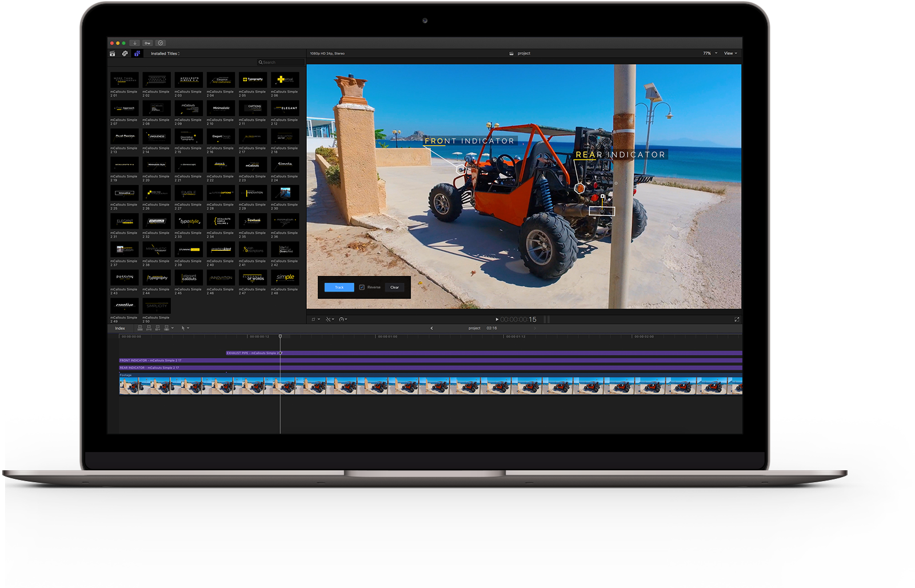915x588 pixels.
Task: Click the Track button
Action: [x=339, y=287]
